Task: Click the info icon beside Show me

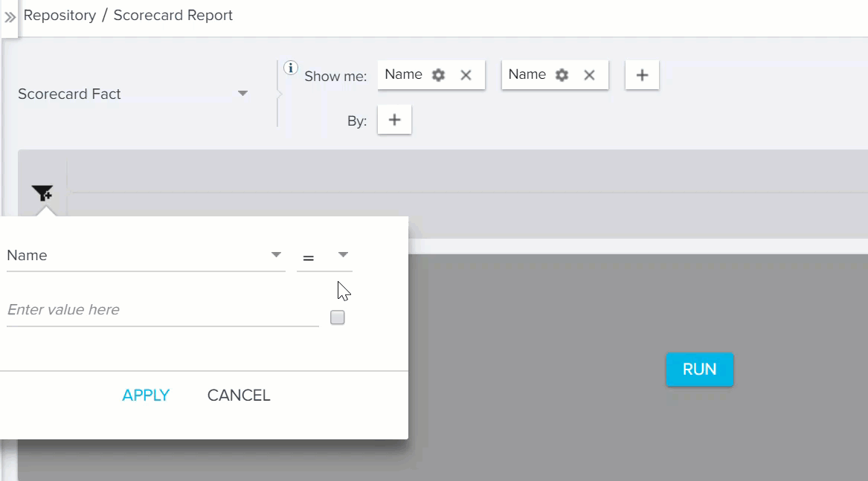Action: coord(291,68)
